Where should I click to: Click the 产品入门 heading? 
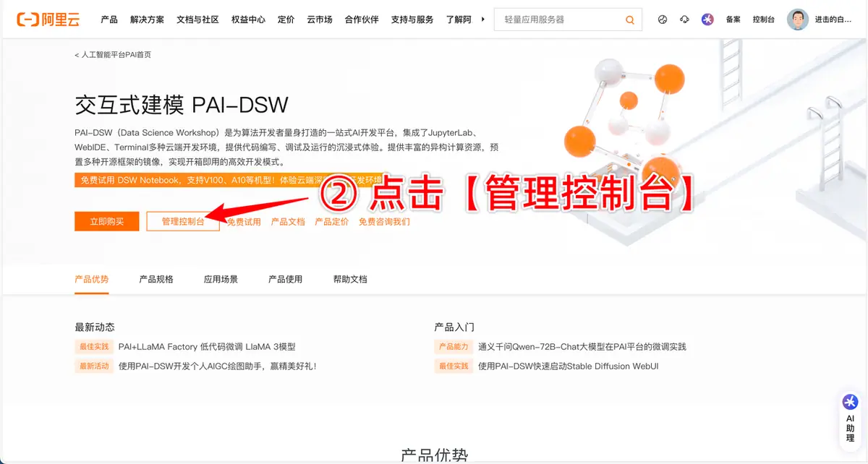454,327
